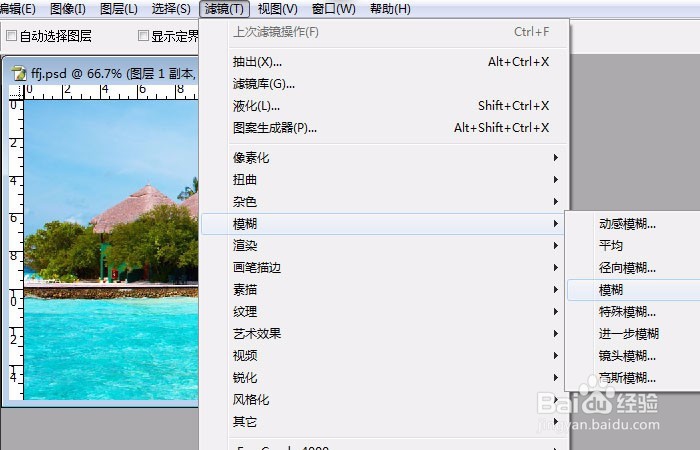700x450 pixels.
Task: Open the 图像(I) menu
Action: (68, 8)
